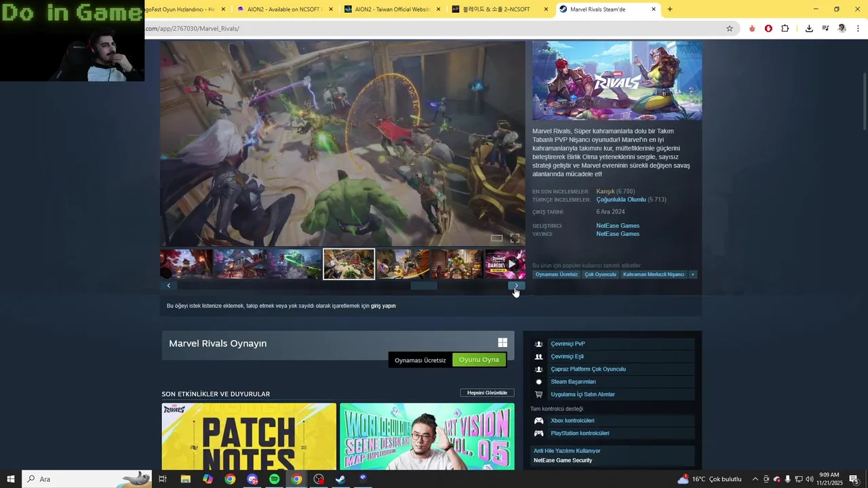Expand more tags with the plus button
Image resolution: width=868 pixels, height=488 pixels.
point(692,274)
